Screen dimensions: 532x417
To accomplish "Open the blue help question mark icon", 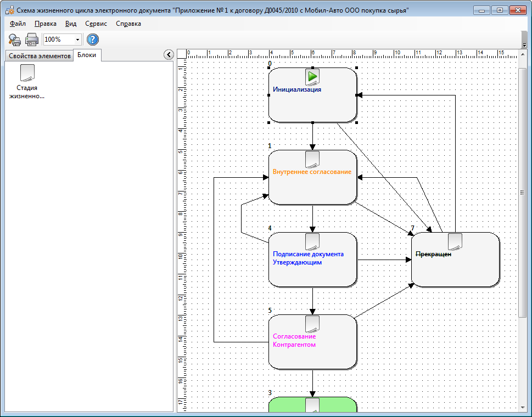I will click(93, 40).
